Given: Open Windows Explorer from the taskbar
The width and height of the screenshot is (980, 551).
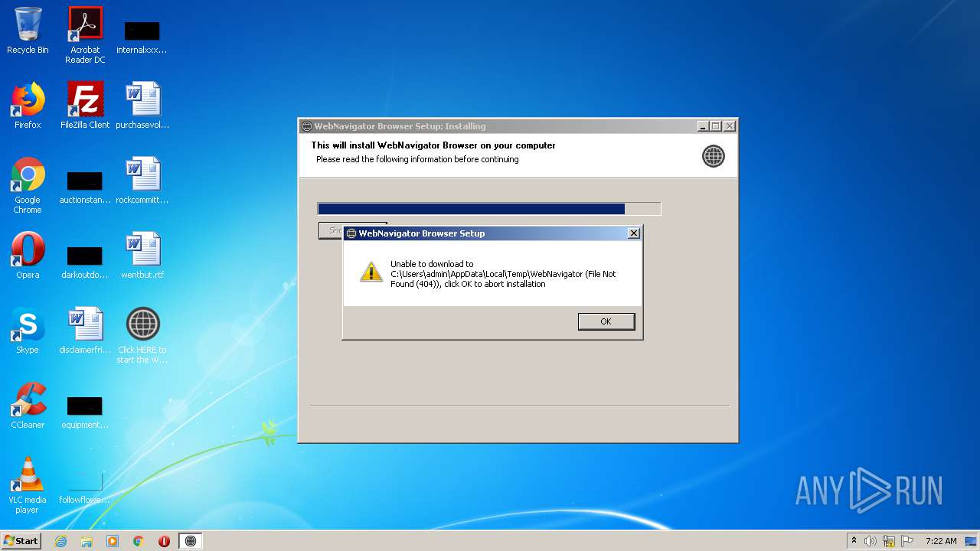Looking at the screenshot, I should [x=87, y=541].
